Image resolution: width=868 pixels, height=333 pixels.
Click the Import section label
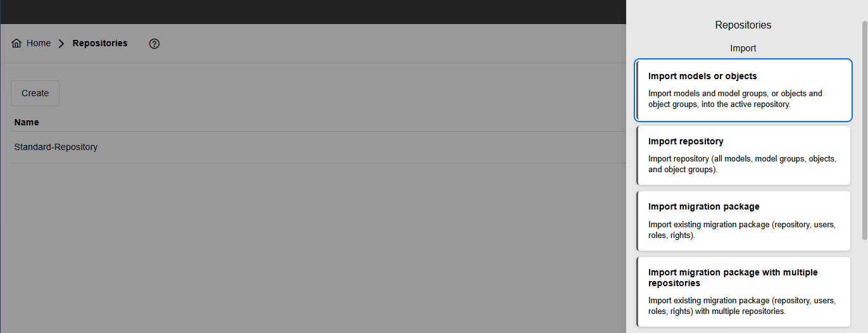pyautogui.click(x=743, y=48)
